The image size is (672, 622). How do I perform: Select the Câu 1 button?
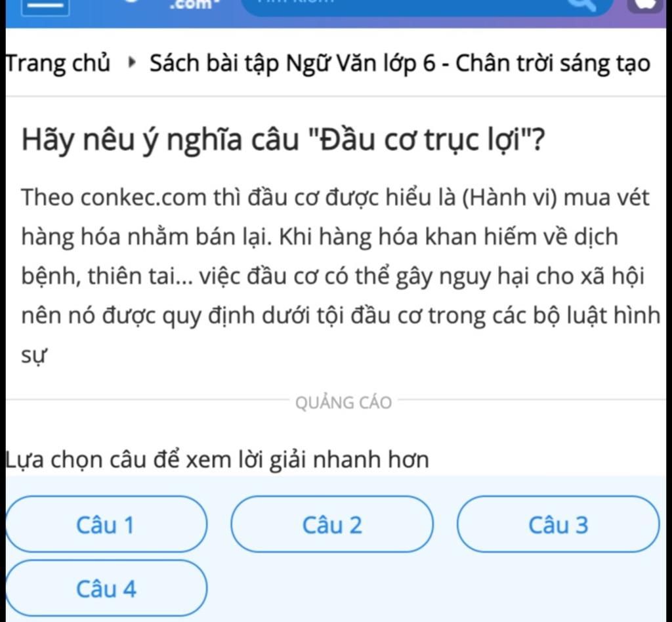106,524
